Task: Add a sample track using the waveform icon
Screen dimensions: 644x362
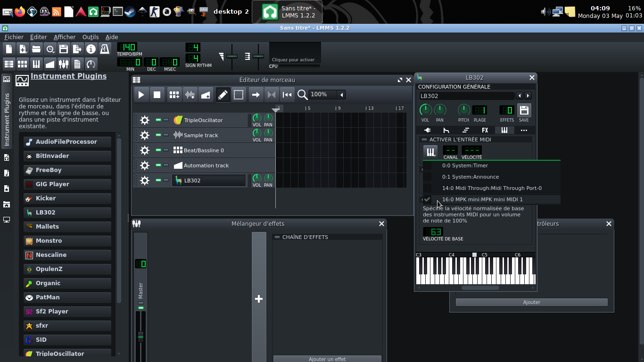Action: 190,95
